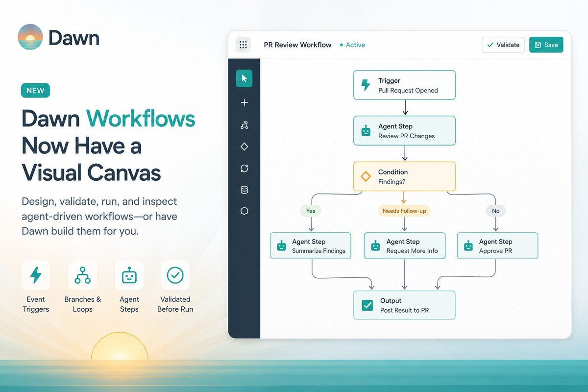588x392 pixels.
Task: Select the Review PR Changes agent node
Action: [x=404, y=131]
